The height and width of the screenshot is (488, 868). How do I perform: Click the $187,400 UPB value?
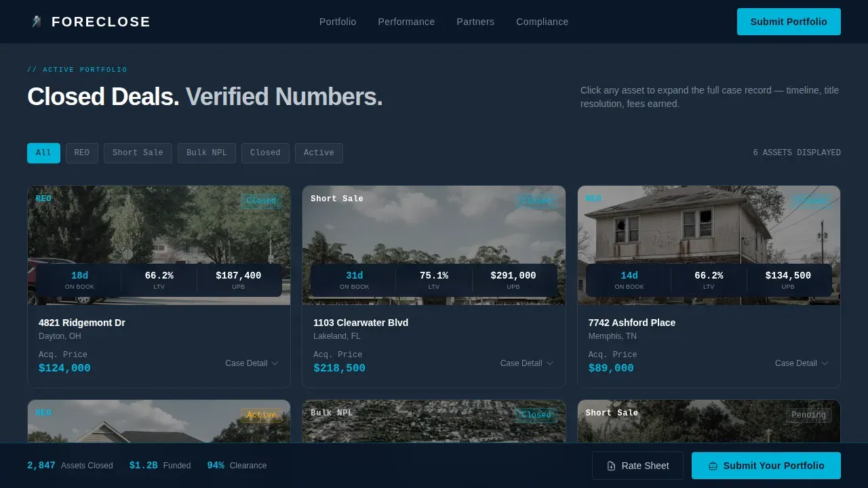239,275
